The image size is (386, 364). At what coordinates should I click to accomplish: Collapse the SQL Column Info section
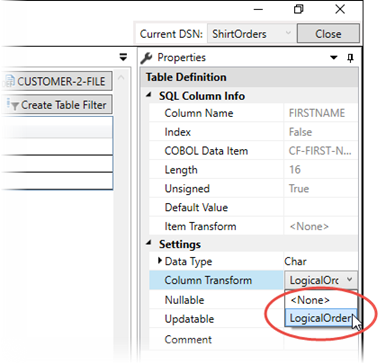click(x=149, y=96)
